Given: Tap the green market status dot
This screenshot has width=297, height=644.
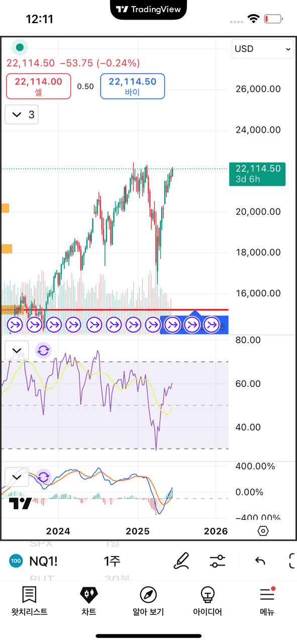Looking at the screenshot, I should tap(20, 48).
